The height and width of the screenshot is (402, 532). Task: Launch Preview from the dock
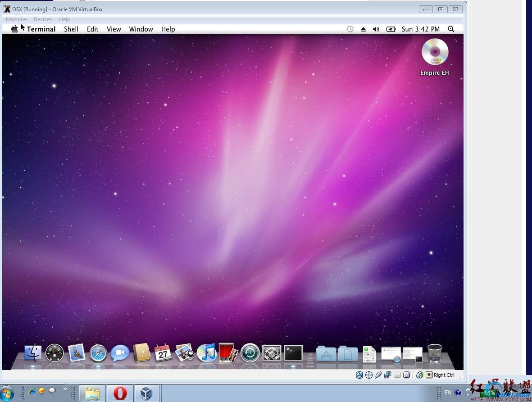pos(185,353)
